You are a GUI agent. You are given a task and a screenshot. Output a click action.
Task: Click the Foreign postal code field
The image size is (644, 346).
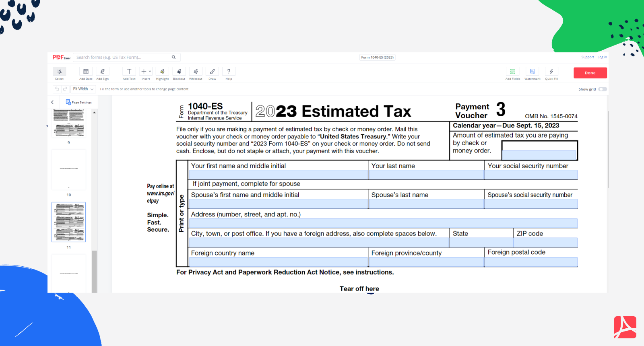pos(531,262)
